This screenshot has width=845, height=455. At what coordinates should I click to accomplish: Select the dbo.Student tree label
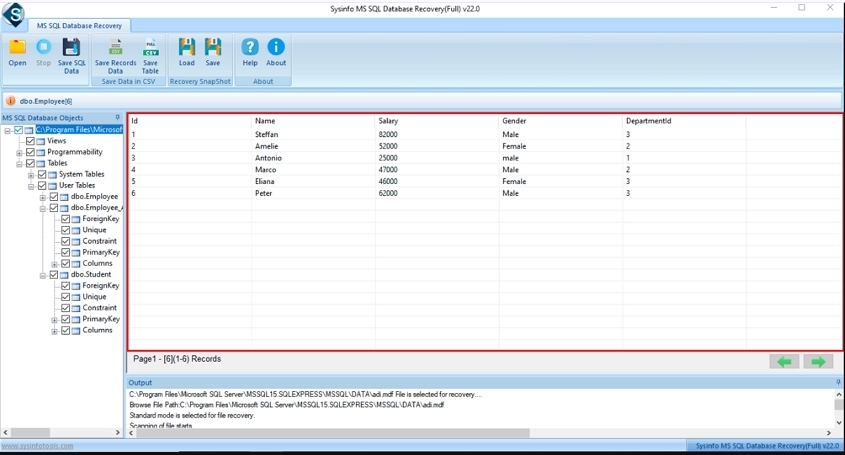pyautogui.click(x=91, y=274)
